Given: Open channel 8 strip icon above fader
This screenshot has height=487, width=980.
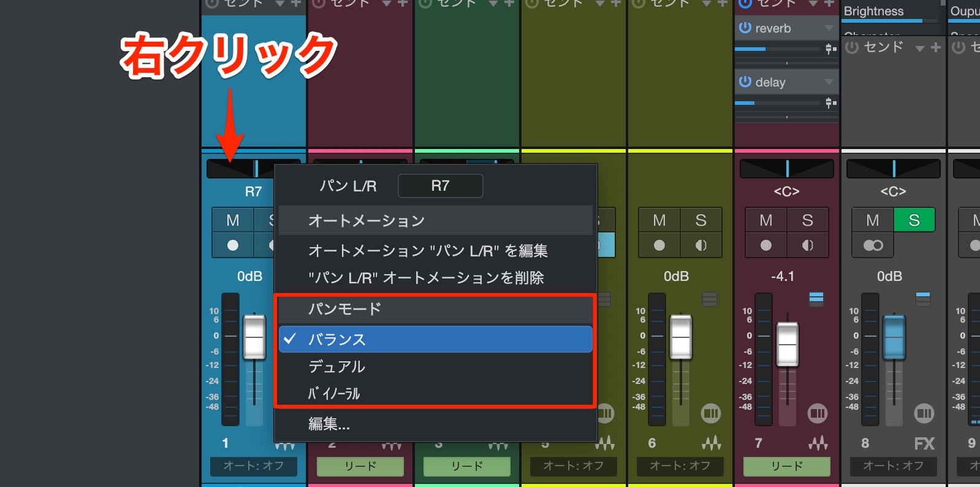Looking at the screenshot, I should (x=923, y=299).
